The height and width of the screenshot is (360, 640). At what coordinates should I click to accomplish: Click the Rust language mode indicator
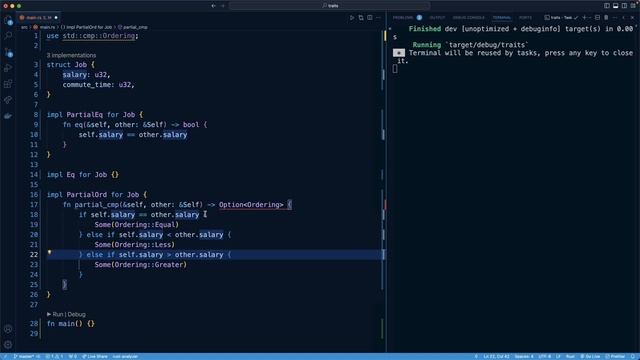(570, 356)
